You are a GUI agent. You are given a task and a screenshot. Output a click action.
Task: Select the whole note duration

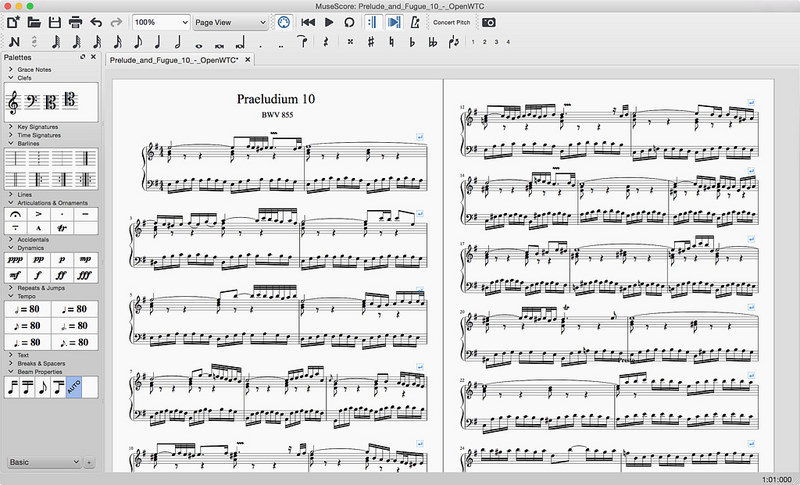click(x=198, y=45)
